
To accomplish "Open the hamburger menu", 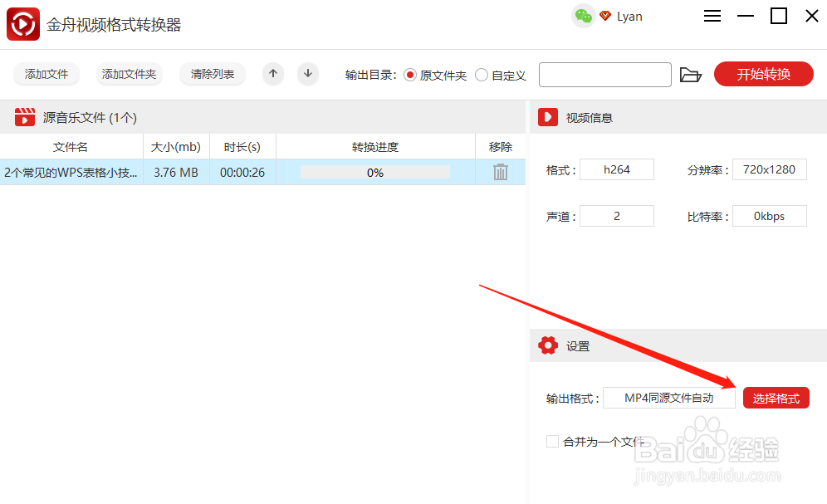I will [712, 15].
